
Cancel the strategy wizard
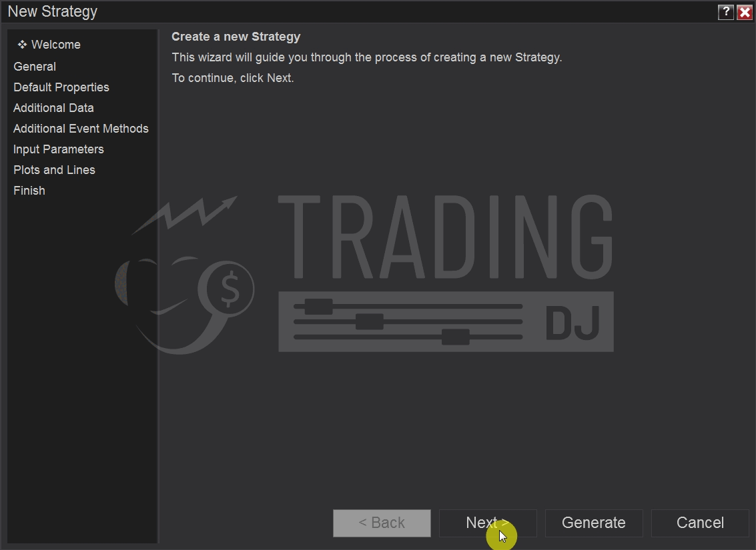tap(700, 523)
